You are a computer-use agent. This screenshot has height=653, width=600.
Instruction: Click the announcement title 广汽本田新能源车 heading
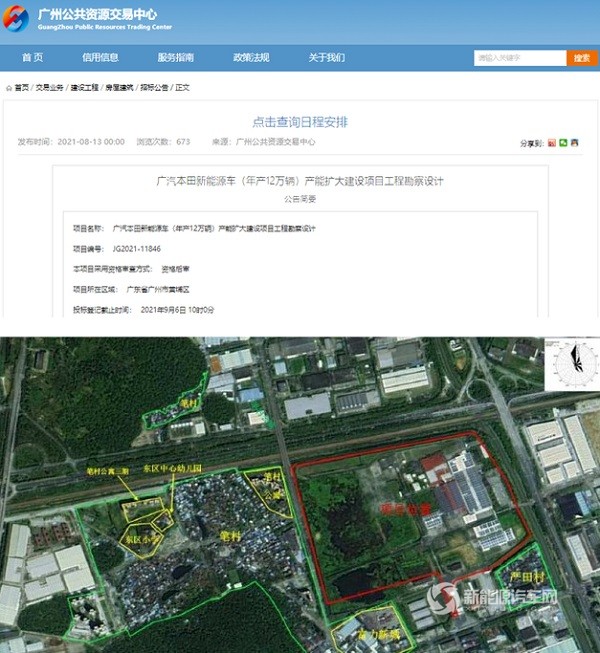click(x=300, y=181)
